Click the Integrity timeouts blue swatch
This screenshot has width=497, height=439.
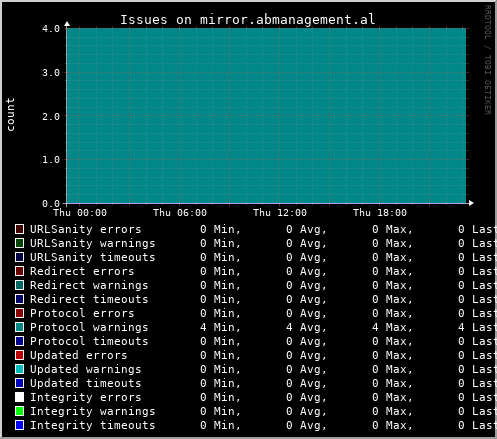[20, 425]
